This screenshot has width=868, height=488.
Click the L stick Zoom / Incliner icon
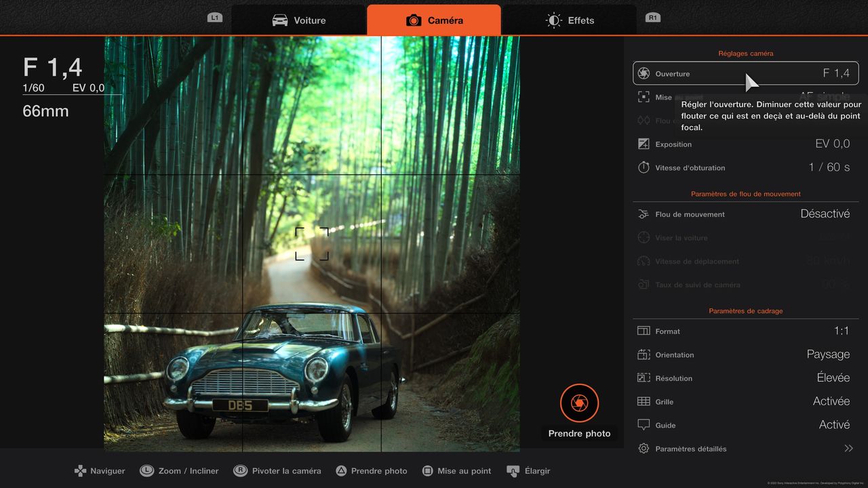click(146, 470)
